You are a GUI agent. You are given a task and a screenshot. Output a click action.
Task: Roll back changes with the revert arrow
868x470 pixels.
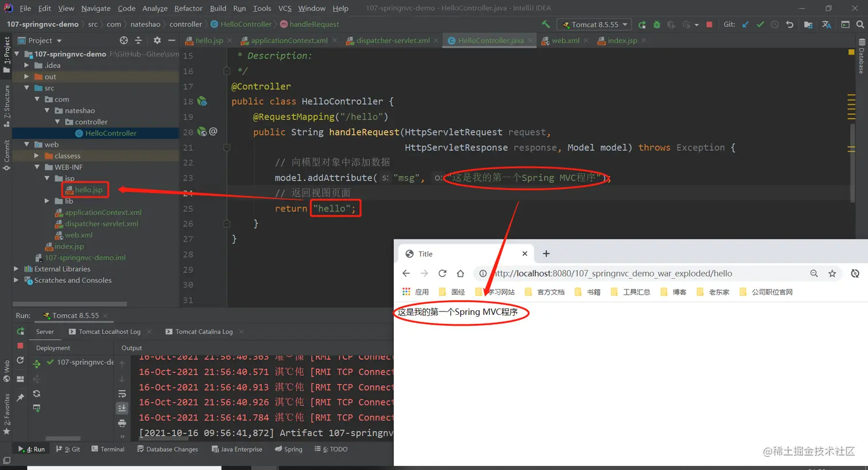click(790, 24)
